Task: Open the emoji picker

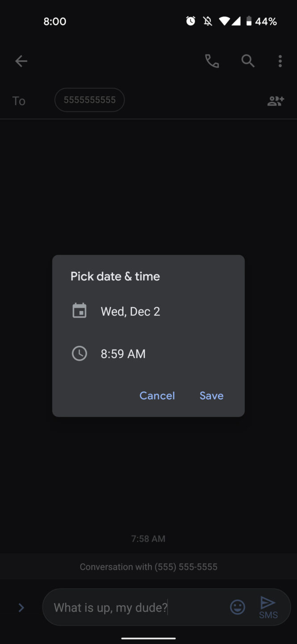Action: [237, 607]
